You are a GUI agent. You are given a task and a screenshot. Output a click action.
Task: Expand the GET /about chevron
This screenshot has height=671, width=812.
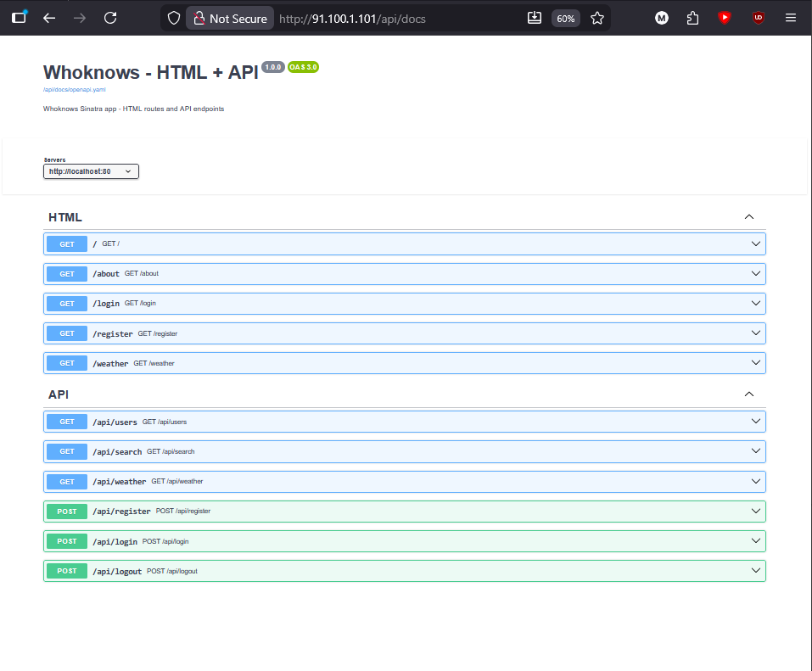[x=755, y=273]
